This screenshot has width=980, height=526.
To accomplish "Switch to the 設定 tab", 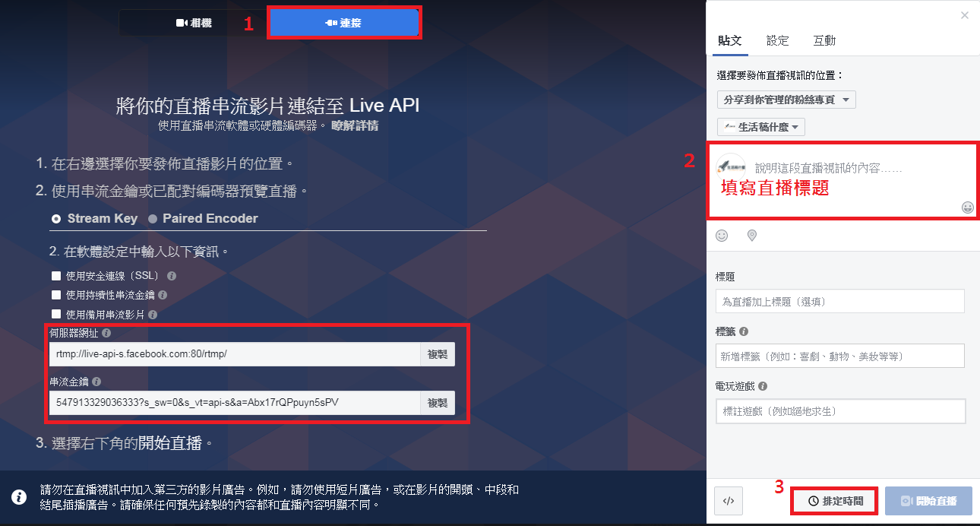I will point(777,41).
